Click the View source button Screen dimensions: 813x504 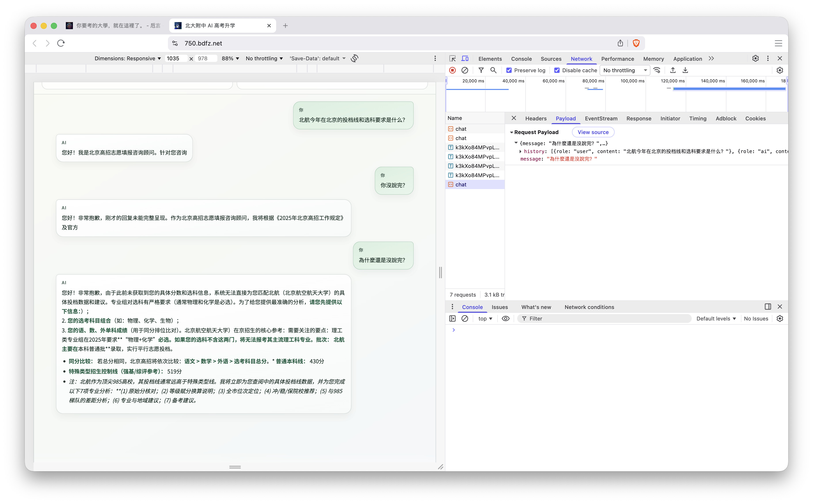pos(593,132)
